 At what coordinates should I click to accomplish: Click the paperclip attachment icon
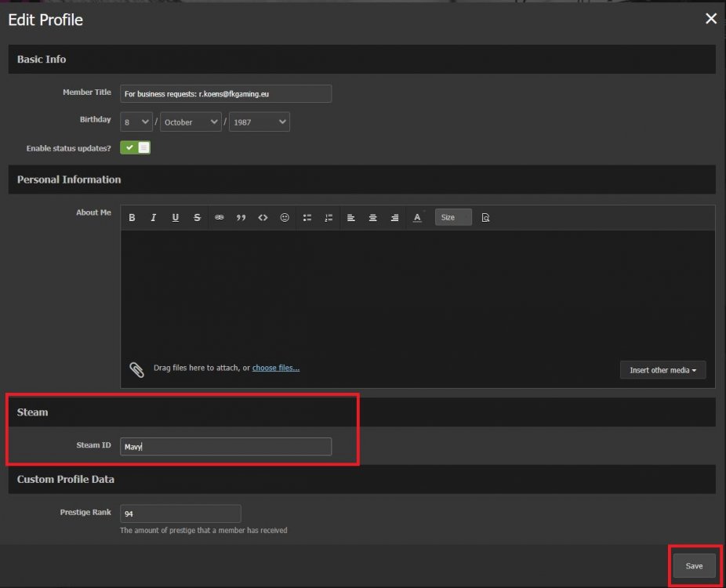[x=137, y=369]
